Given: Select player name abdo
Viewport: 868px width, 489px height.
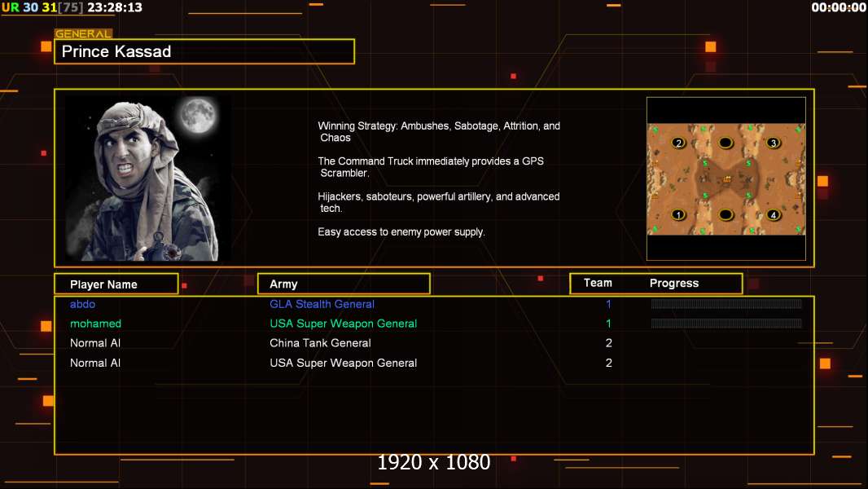Looking at the screenshot, I should click(82, 304).
